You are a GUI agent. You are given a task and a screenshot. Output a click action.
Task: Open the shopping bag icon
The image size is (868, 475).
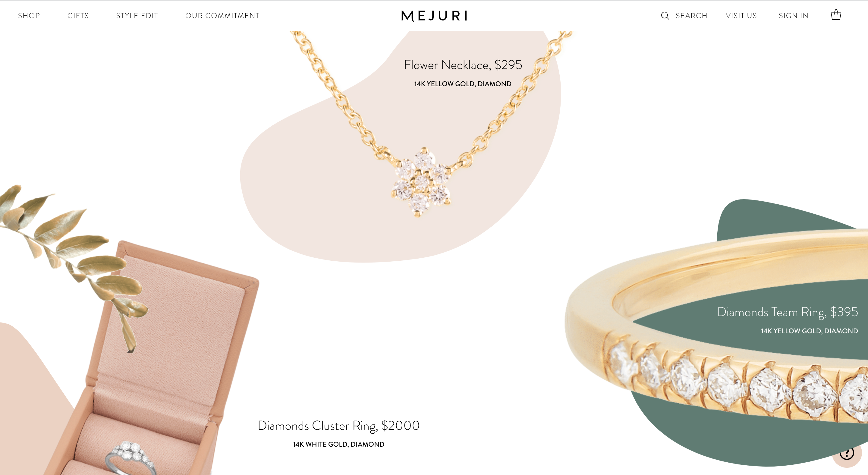pyautogui.click(x=836, y=15)
